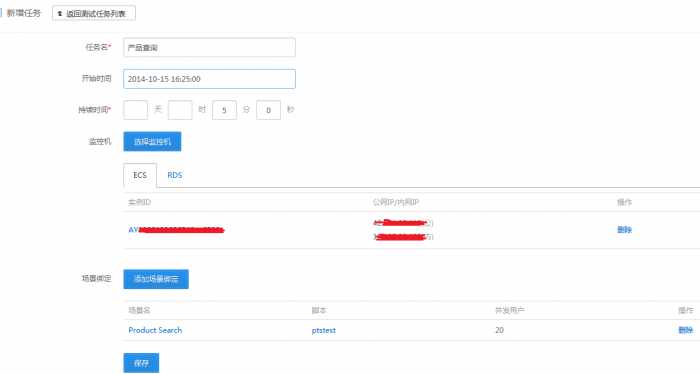Click the duration hours input box
This screenshot has width=700, height=374.
pyautogui.click(x=180, y=110)
